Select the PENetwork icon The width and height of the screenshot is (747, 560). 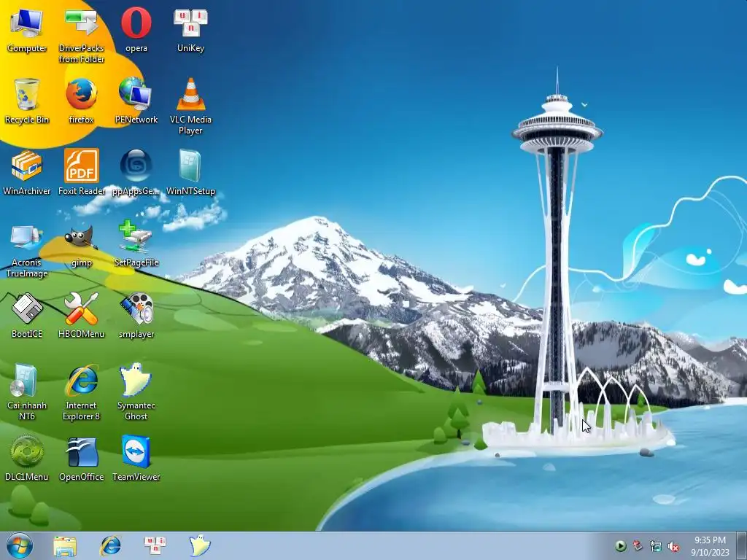pyautogui.click(x=136, y=101)
